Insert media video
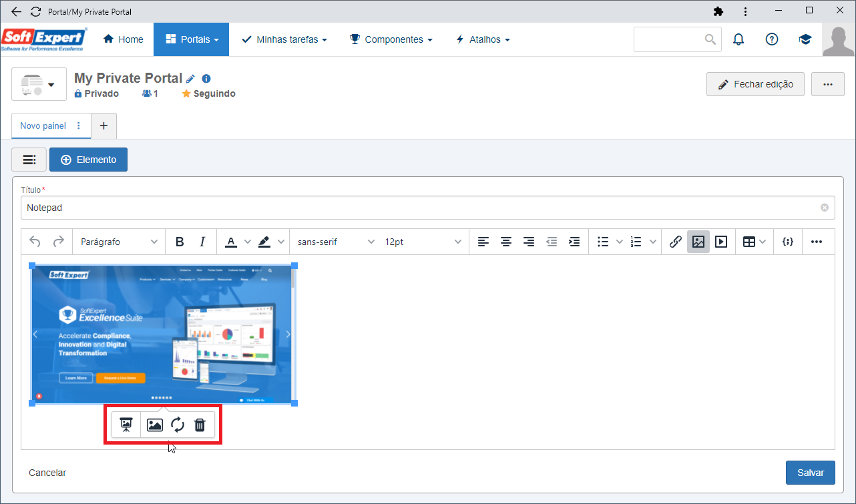856x504 pixels. tap(721, 242)
